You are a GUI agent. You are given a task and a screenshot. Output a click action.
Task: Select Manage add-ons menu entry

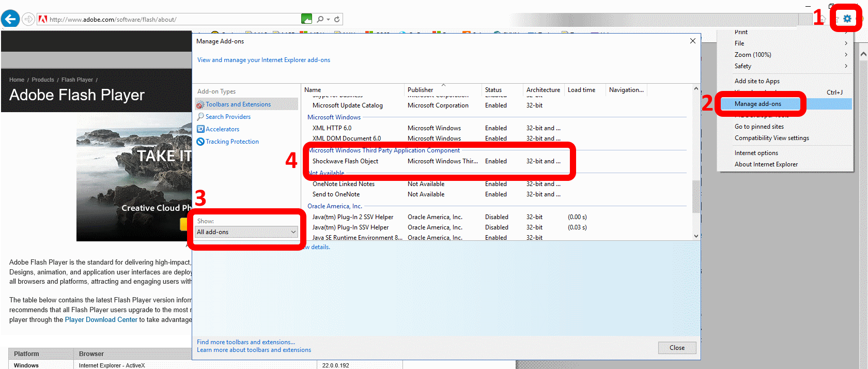coord(758,104)
